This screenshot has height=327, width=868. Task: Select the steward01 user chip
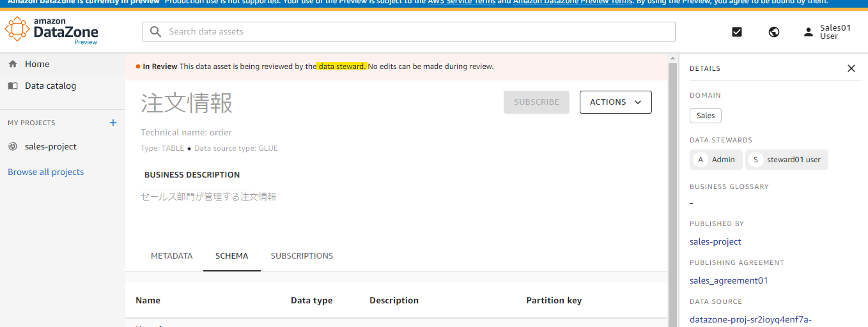point(787,160)
